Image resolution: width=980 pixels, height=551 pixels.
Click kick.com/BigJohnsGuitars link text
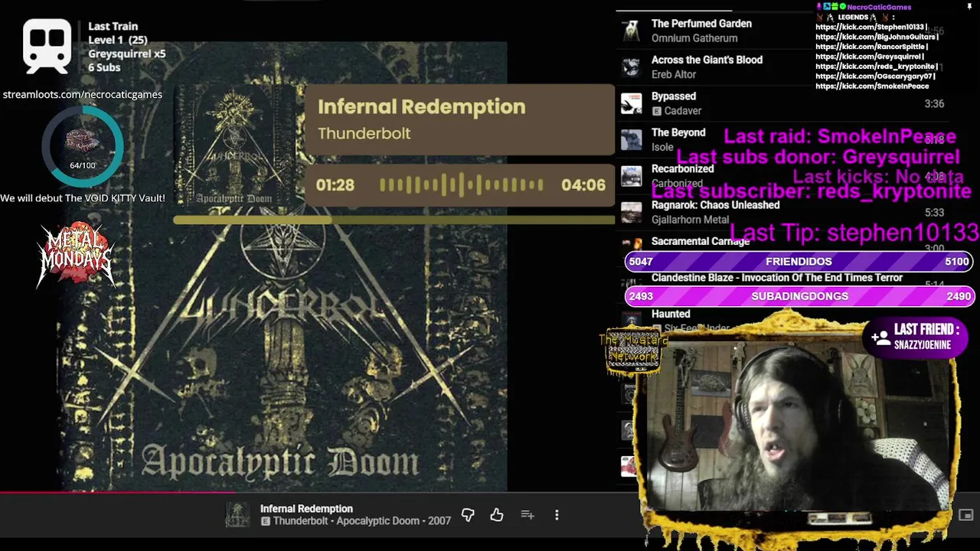click(x=877, y=37)
